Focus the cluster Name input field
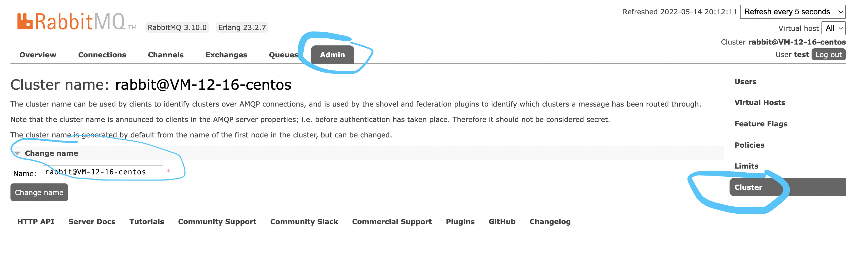The image size is (868, 276). coord(103,172)
